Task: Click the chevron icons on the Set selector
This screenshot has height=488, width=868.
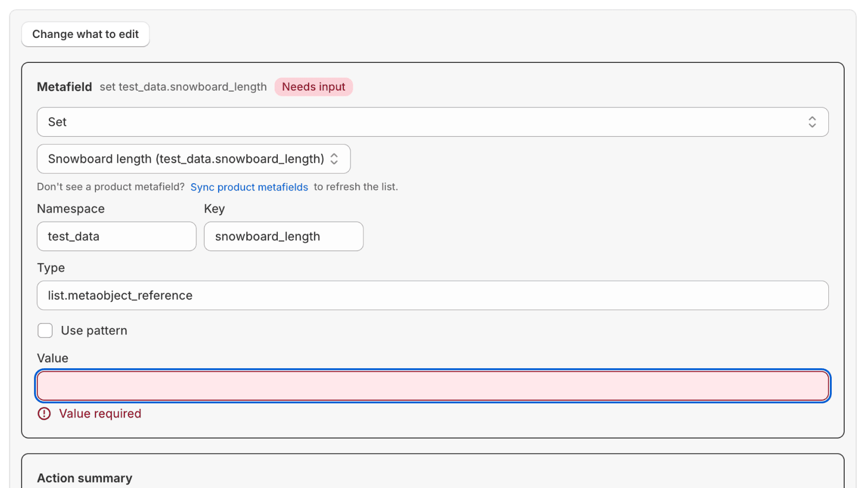Action: click(x=812, y=122)
